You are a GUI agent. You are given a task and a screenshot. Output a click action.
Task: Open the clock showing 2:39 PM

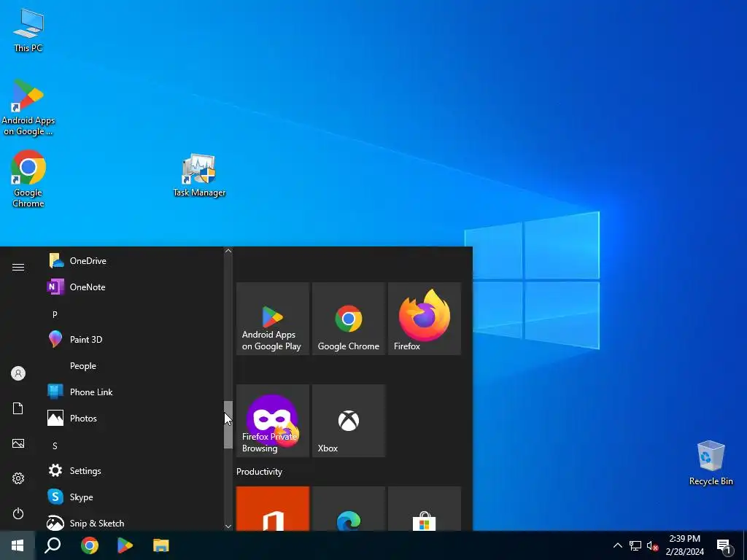pos(684,545)
